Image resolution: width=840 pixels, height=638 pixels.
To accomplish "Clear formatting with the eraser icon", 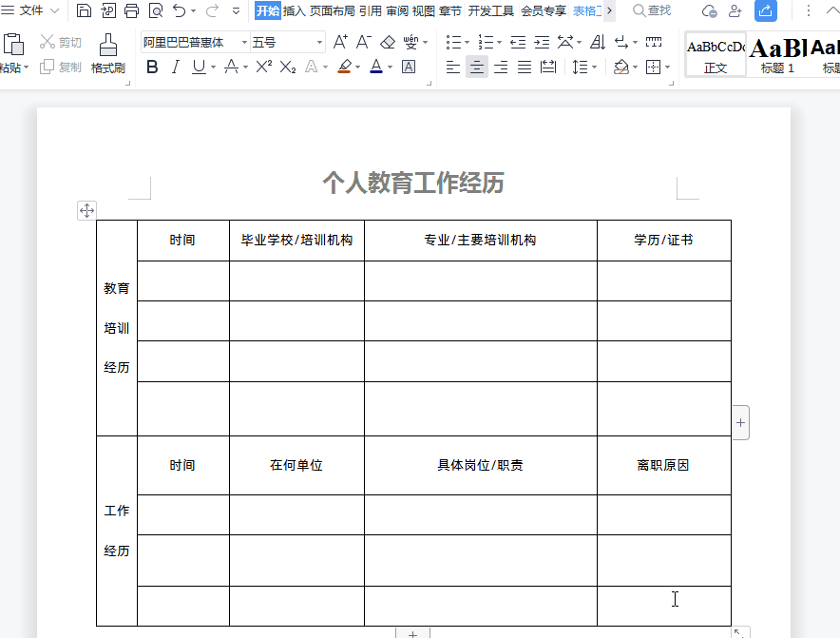I will tap(388, 42).
